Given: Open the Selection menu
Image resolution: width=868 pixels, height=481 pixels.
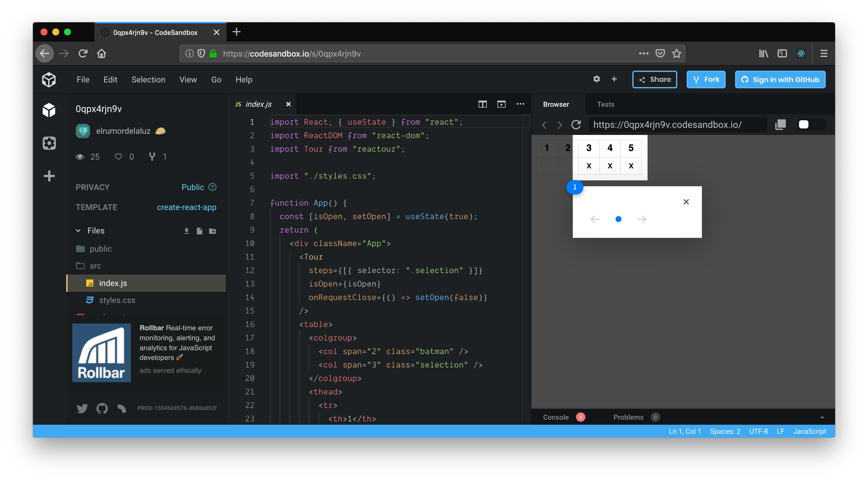Looking at the screenshot, I should point(148,79).
